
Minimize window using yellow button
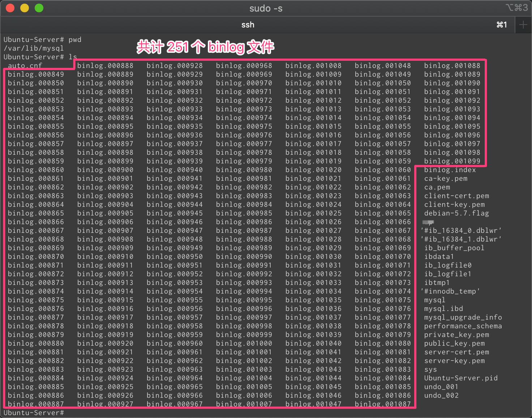25,8
